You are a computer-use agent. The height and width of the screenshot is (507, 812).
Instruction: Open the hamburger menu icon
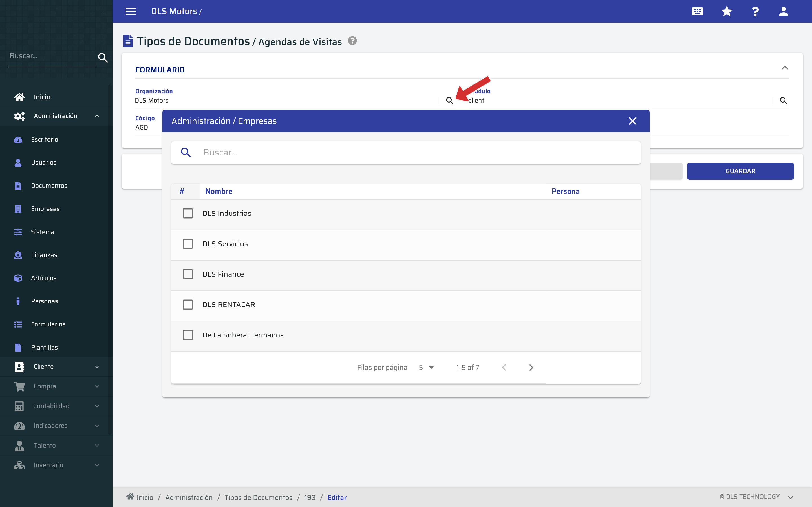point(131,11)
